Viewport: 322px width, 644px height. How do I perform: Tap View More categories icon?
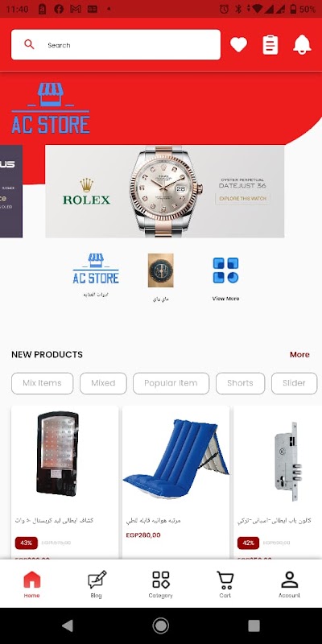(226, 270)
